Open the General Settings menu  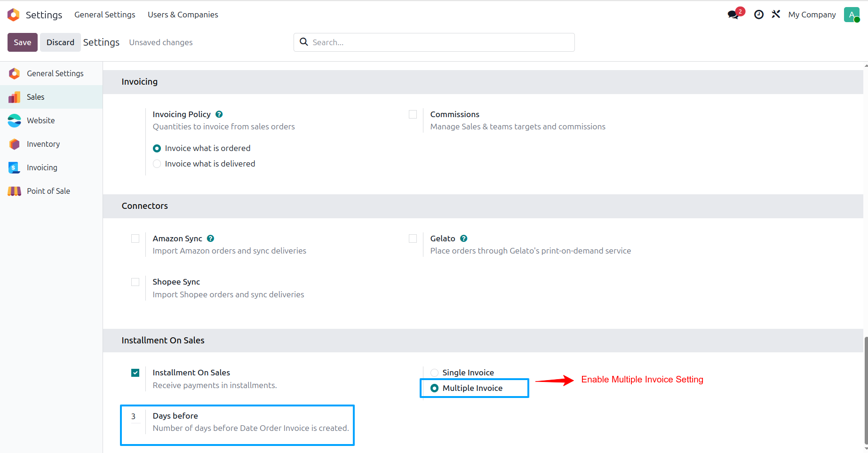click(x=105, y=15)
